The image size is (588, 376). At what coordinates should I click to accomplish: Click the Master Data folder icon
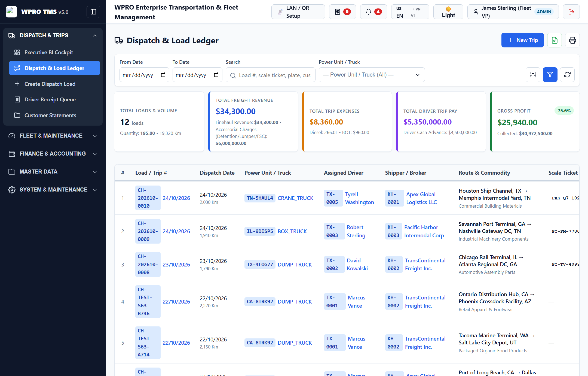12,172
